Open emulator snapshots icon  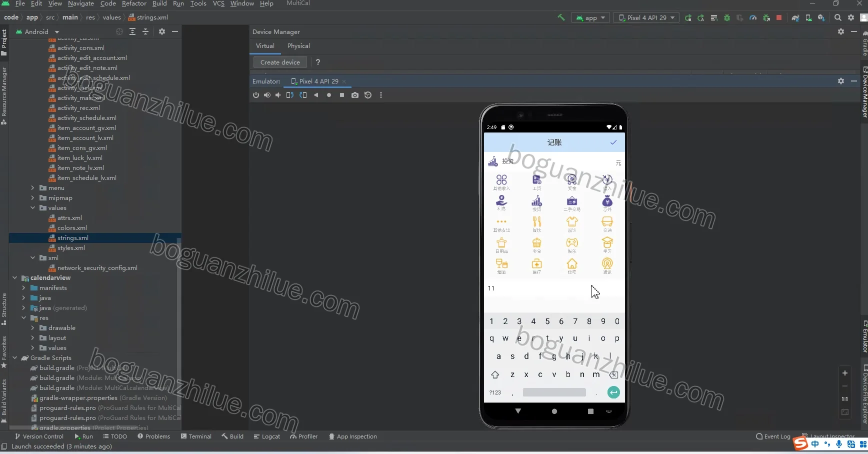368,95
